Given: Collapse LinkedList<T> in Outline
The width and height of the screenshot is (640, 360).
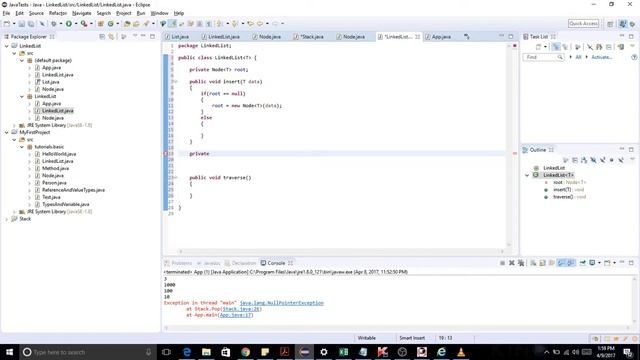Looking at the screenshot, I should pyautogui.click(x=527, y=175).
